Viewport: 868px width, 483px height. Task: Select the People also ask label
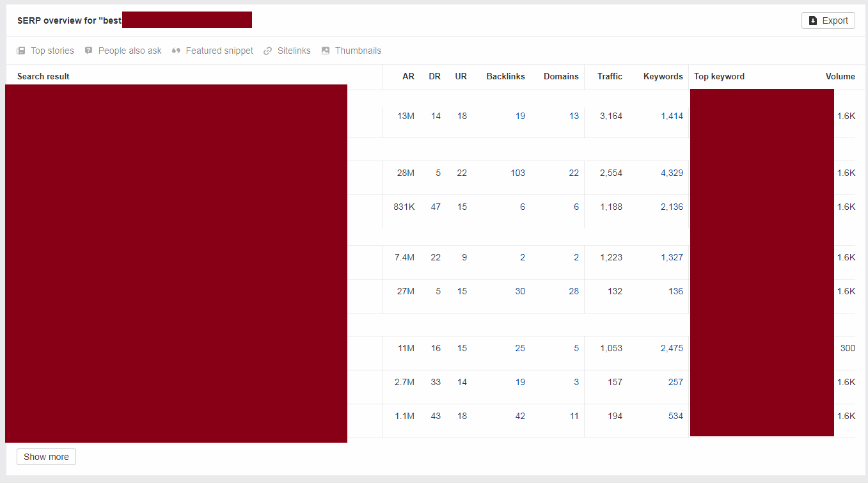(x=130, y=51)
